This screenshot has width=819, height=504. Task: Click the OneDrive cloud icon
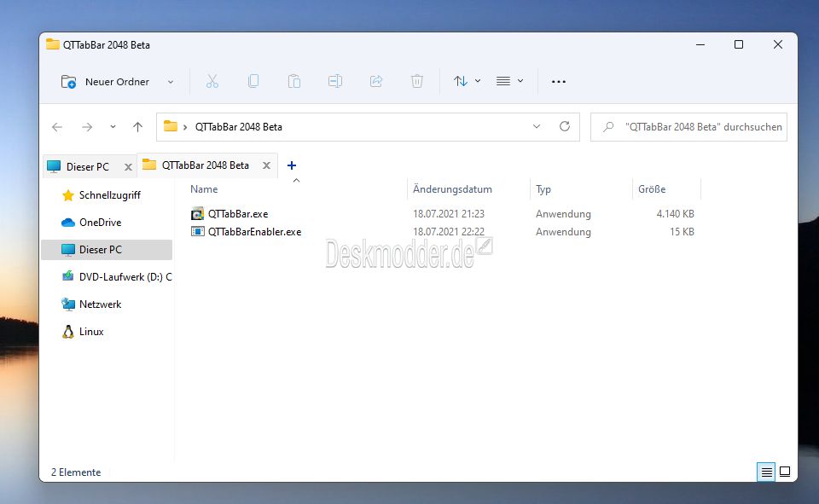coord(68,223)
